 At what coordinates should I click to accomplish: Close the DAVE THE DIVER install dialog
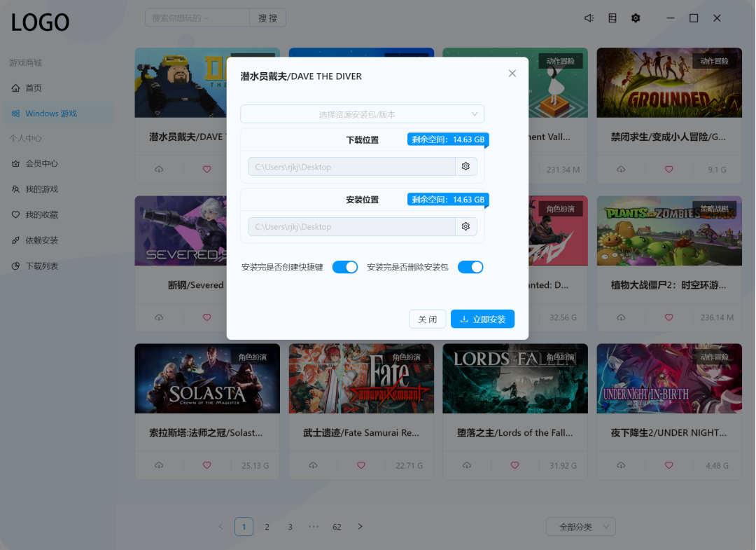512,74
